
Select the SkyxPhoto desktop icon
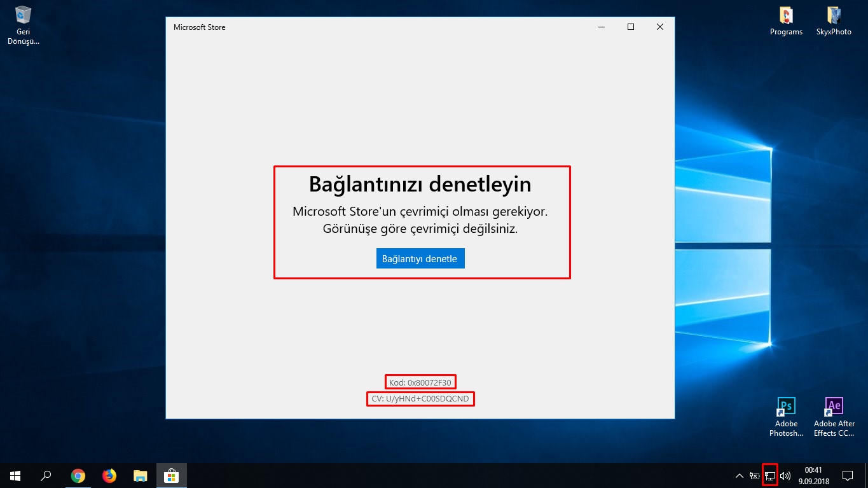(x=834, y=21)
